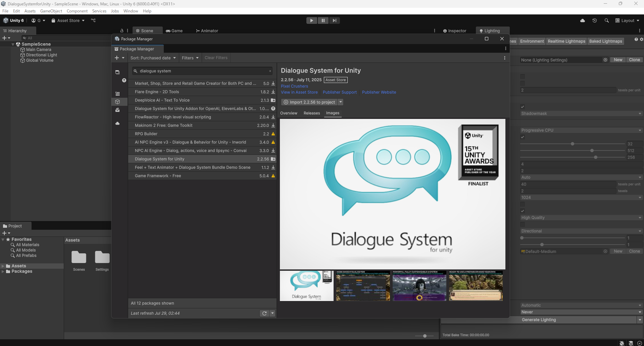Open Package Manager window kebab menu

pos(505,49)
